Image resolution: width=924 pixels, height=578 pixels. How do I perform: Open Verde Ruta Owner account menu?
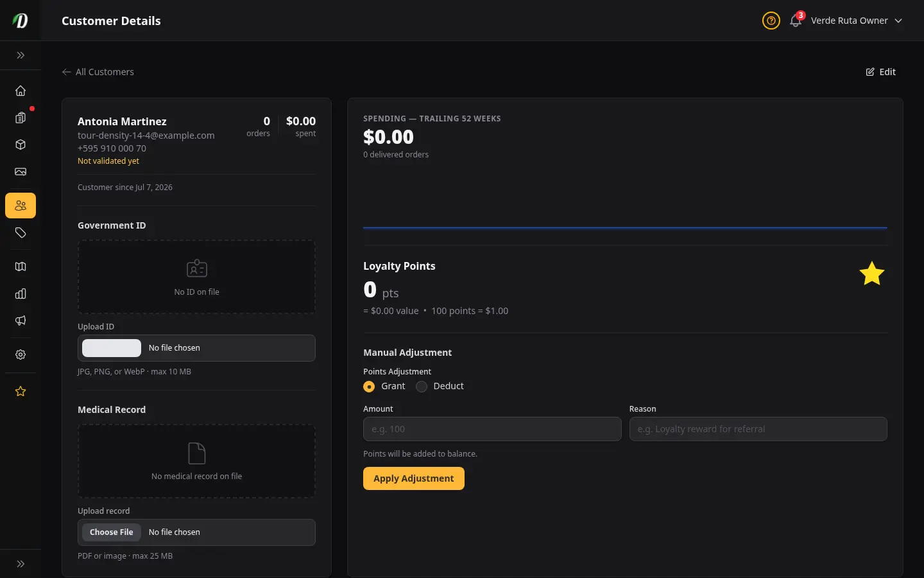pyautogui.click(x=857, y=21)
